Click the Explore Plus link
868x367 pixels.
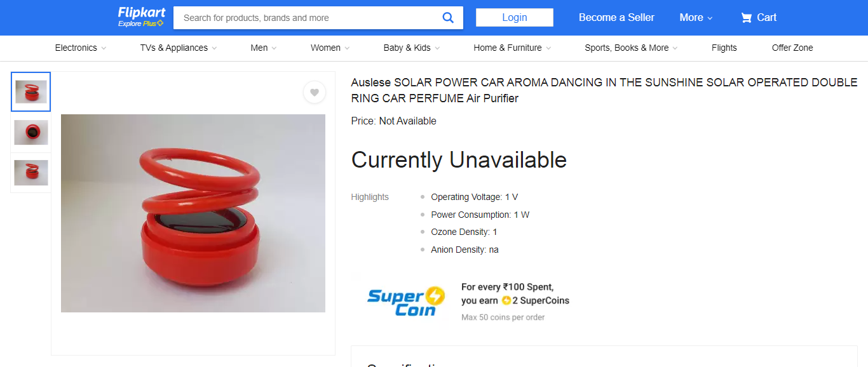click(x=140, y=24)
